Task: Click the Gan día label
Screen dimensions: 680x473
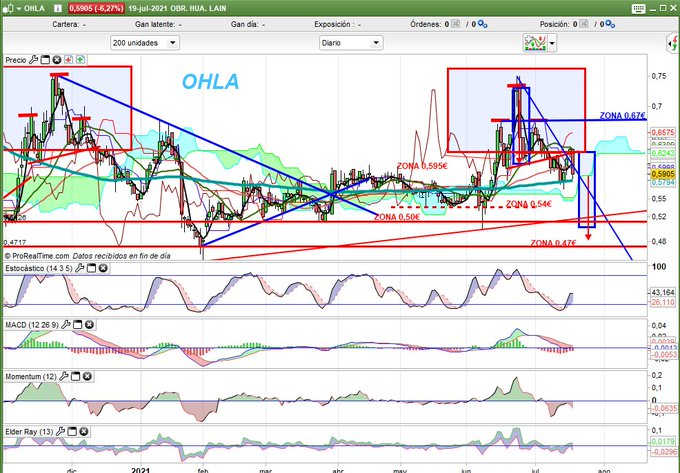Action: 244,24
